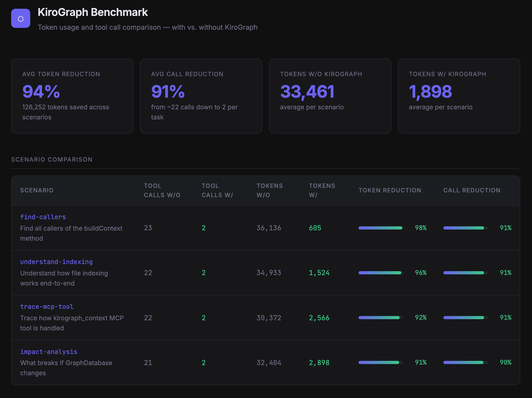Viewport: 532px width, 398px height.
Task: Click the 'from ~22 calls down to 2' note
Action: (x=194, y=112)
